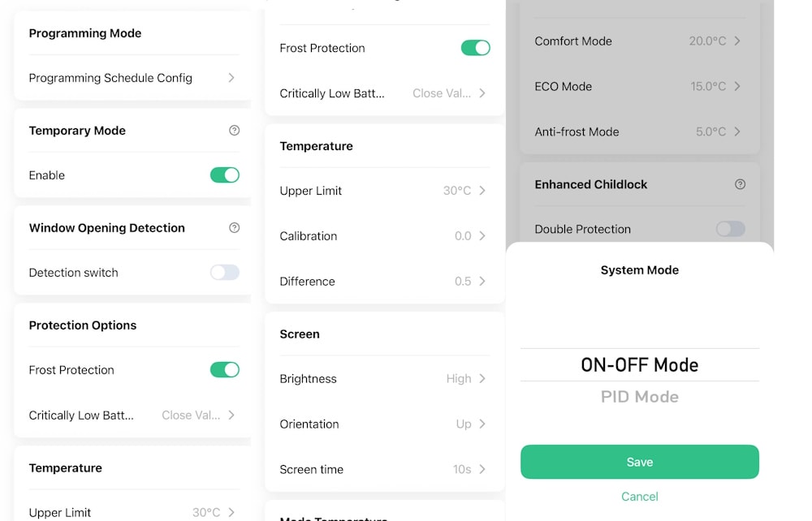The width and height of the screenshot is (812, 521).
Task: Click the Cancel link
Action: [x=640, y=497]
